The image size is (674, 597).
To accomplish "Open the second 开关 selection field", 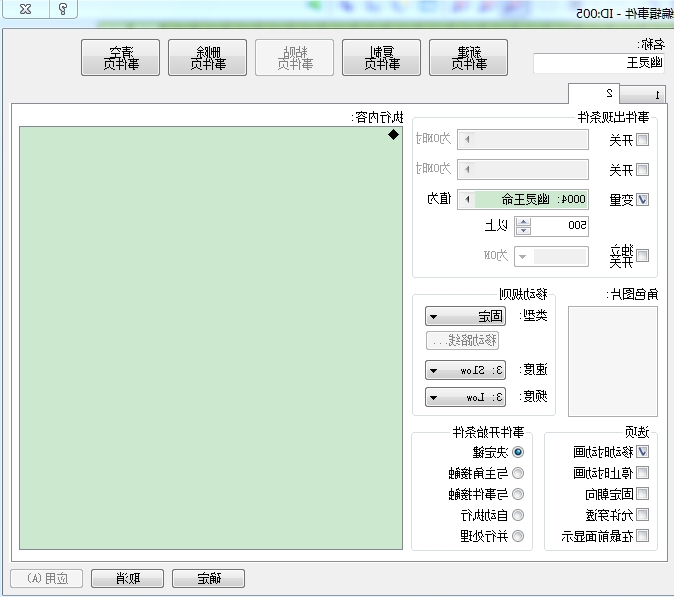I will pos(523,169).
